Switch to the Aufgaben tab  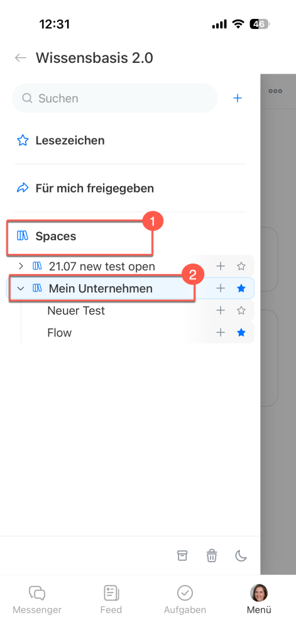coord(185,599)
